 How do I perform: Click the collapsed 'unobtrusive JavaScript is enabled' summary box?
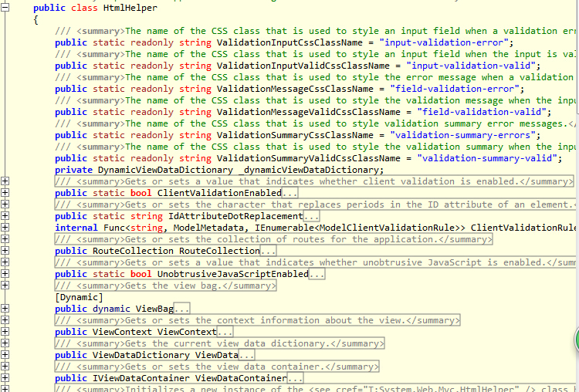[x=315, y=262]
